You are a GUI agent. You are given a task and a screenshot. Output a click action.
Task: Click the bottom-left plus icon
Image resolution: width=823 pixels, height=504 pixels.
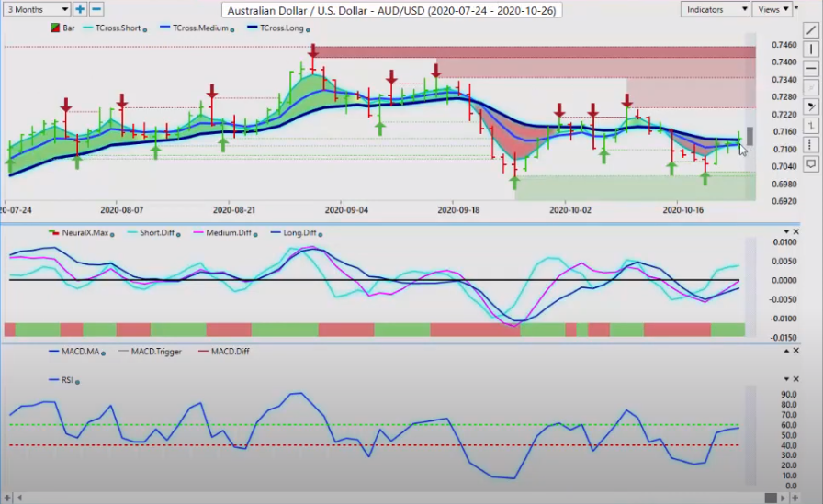[x=7, y=498]
